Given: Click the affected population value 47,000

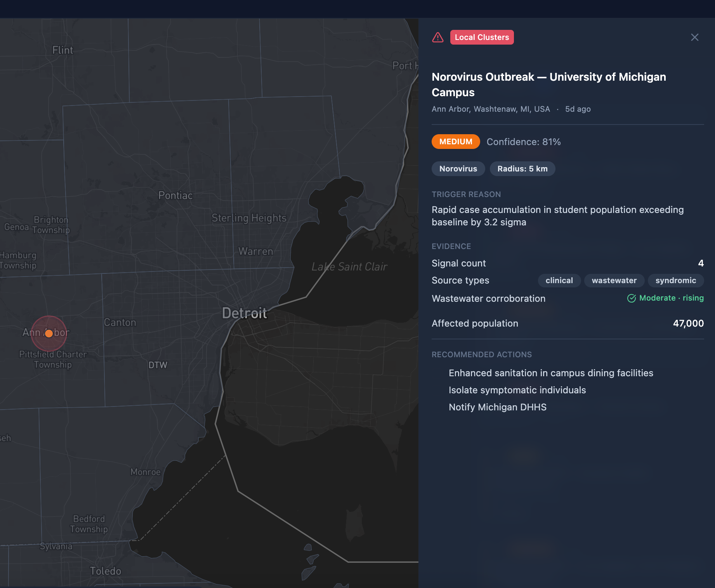Looking at the screenshot, I should click(x=688, y=323).
